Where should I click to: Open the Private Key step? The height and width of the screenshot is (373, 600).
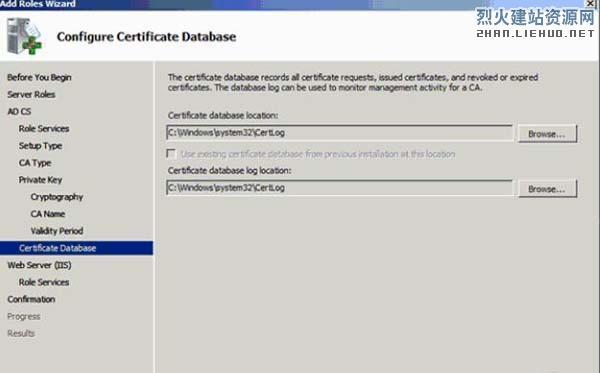[x=40, y=180]
